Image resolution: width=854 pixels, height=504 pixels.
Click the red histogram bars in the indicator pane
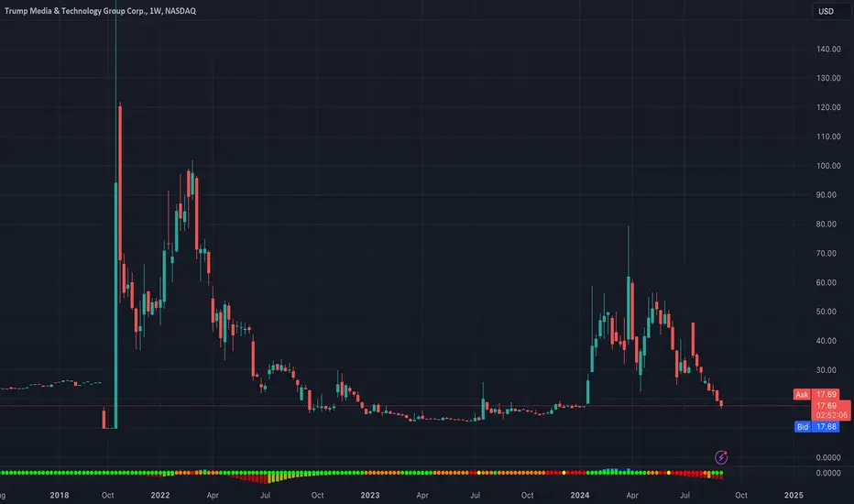pyautogui.click(x=252, y=479)
